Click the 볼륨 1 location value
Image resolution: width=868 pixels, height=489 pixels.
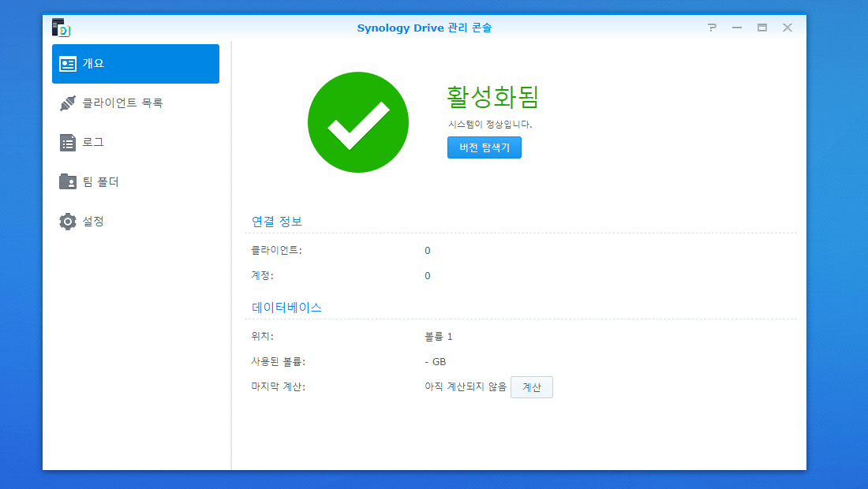tap(439, 336)
